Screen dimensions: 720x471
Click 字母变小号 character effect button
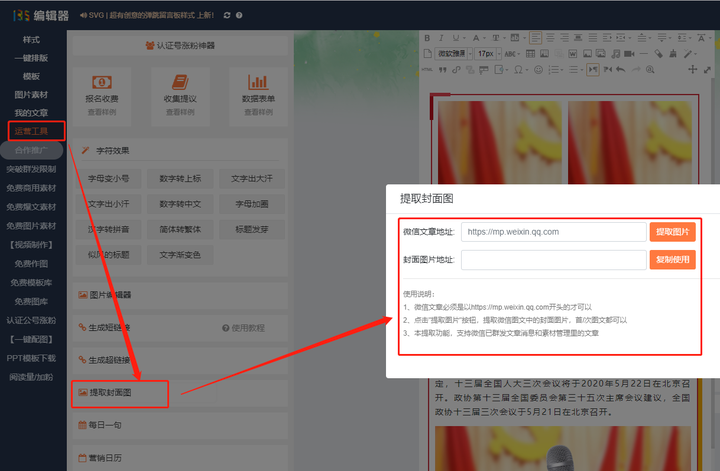point(108,179)
